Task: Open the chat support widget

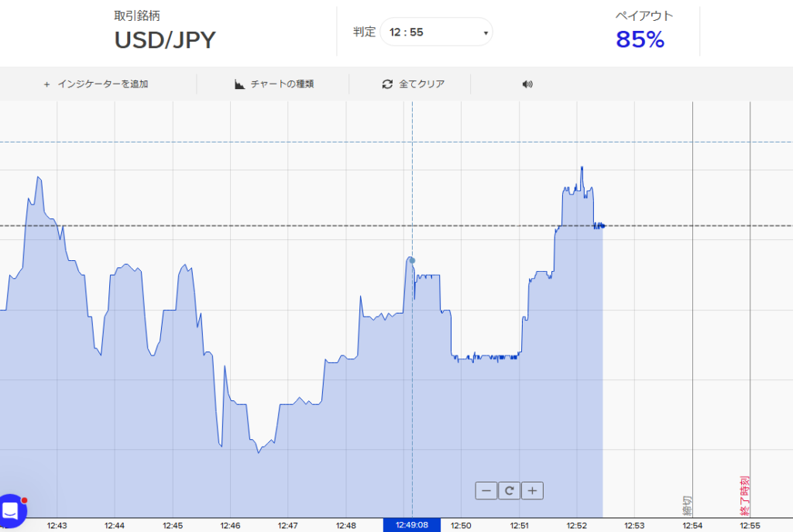Action: pyautogui.click(x=12, y=511)
